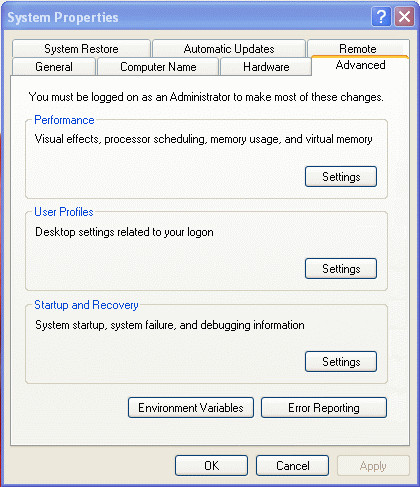The width and height of the screenshot is (420, 487).
Task: Select the Remote tab
Action: pyautogui.click(x=358, y=49)
